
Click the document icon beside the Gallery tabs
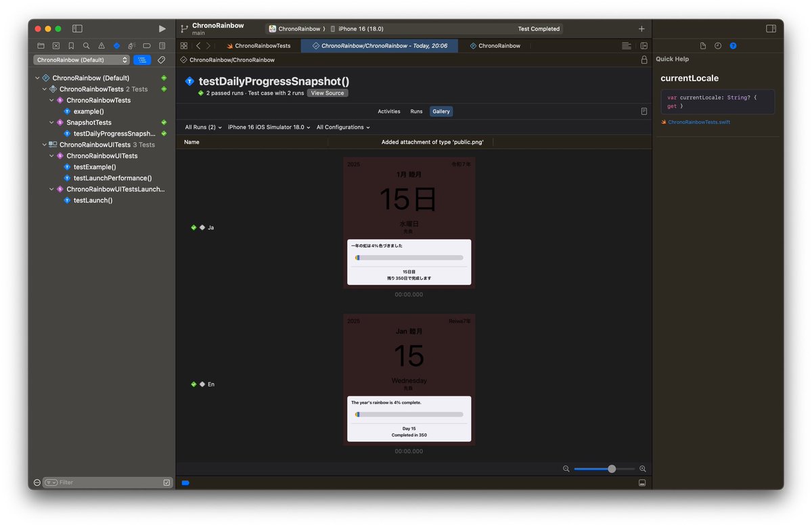(x=644, y=111)
